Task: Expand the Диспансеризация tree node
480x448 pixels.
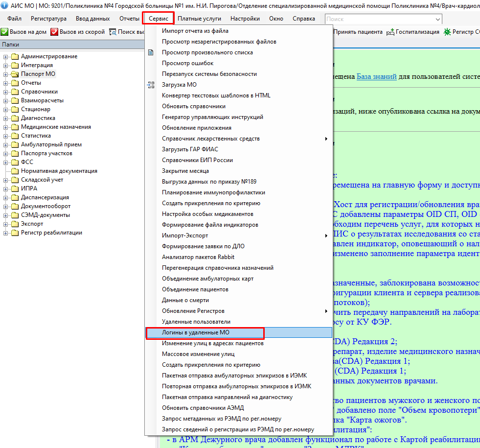Action: click(5, 198)
